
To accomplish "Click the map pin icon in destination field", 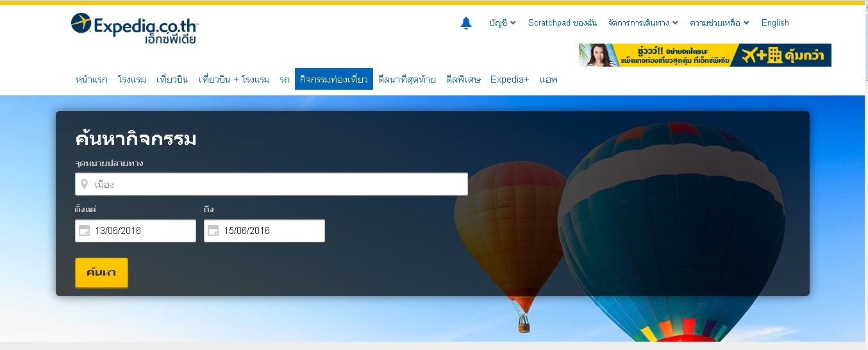I will coord(84,185).
